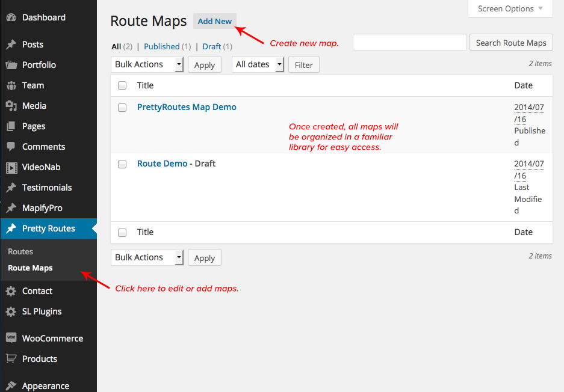Open the top Bulk Actions dropdown
564x392 pixels.
click(x=147, y=64)
